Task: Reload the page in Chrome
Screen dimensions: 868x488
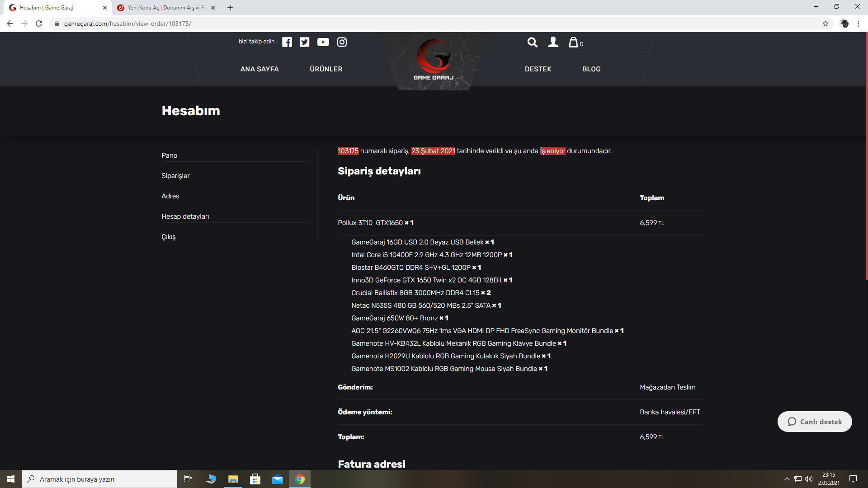Action: click(x=39, y=23)
